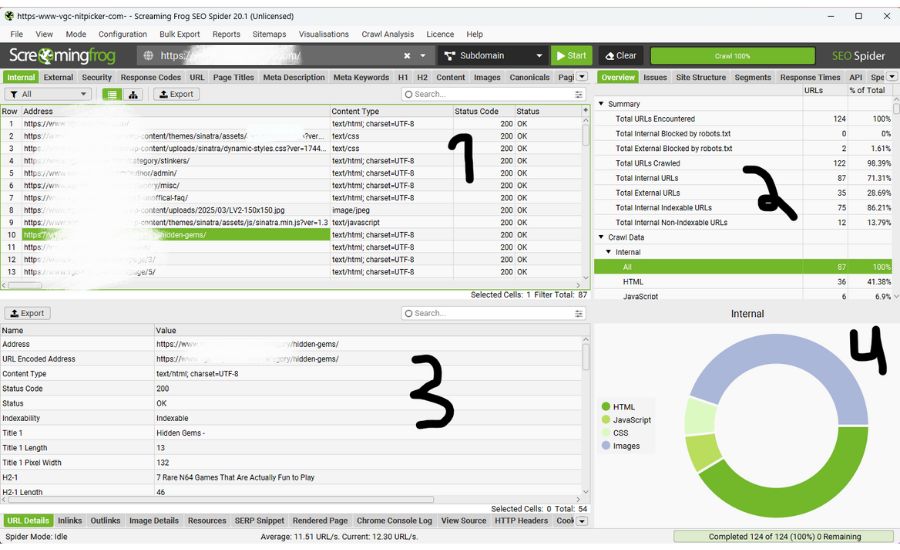Switch to tree view icon
This screenshot has width=900, height=550.
[134, 94]
